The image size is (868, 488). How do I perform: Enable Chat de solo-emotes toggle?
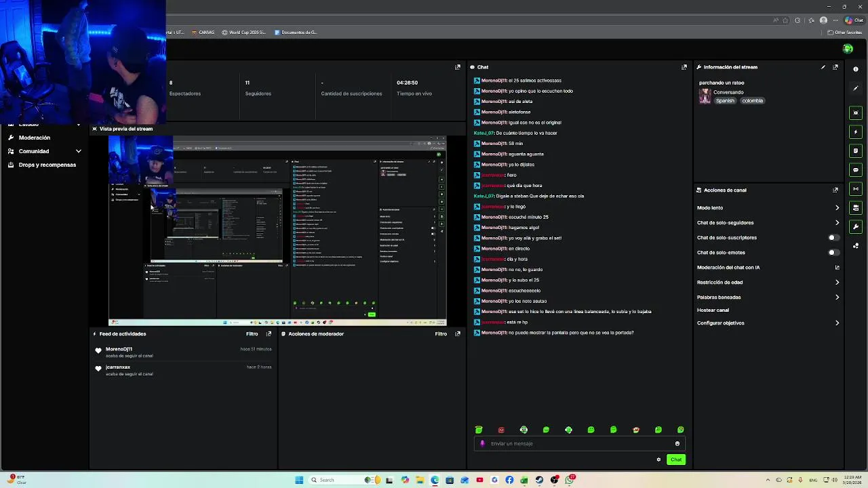point(833,252)
